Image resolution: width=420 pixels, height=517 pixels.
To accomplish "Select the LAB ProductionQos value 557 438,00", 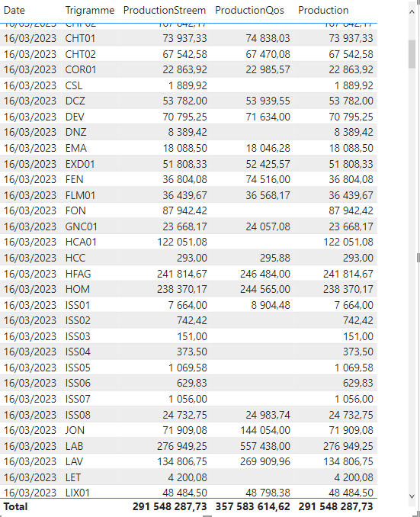I will coord(265,446).
